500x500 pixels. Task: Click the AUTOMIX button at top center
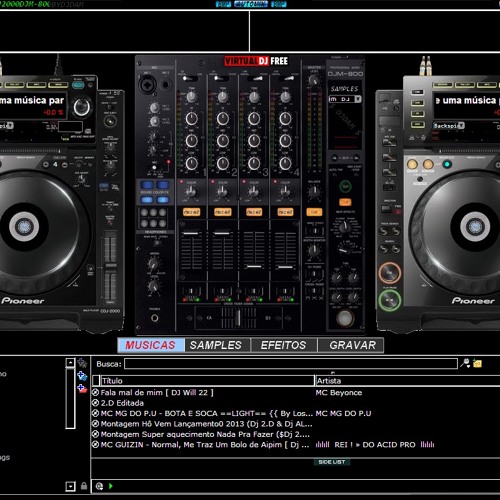251,4
